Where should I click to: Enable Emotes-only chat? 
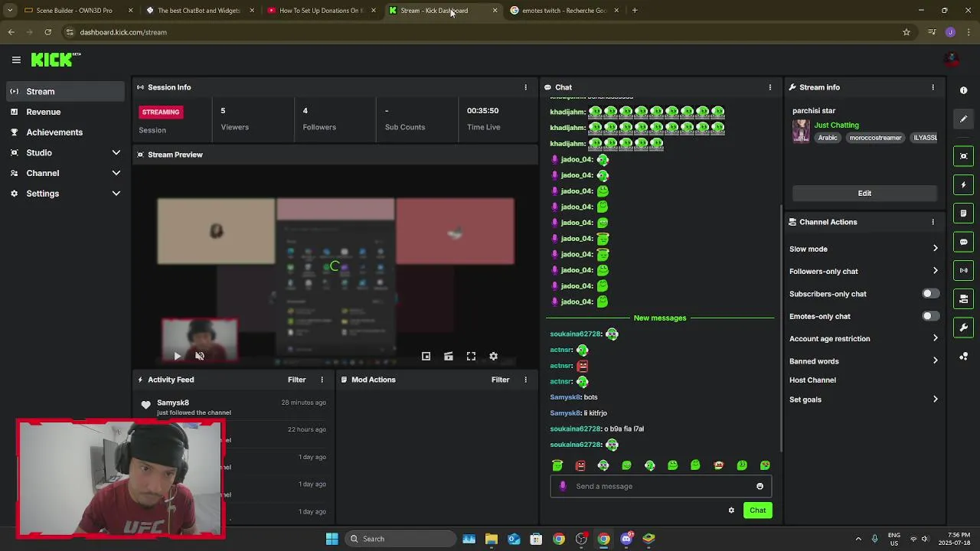tap(930, 316)
